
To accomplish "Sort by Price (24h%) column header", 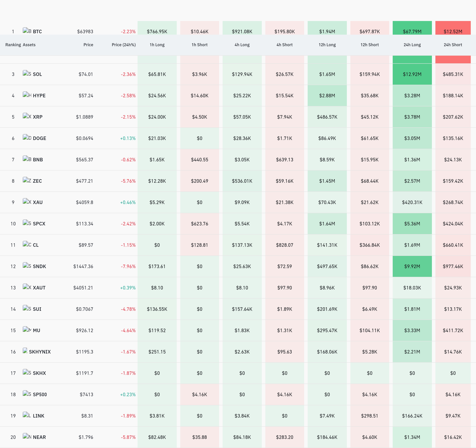I will (x=124, y=45).
